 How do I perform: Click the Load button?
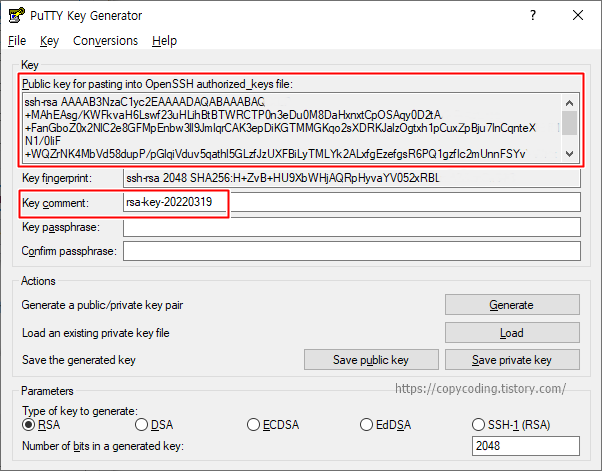pyautogui.click(x=512, y=332)
